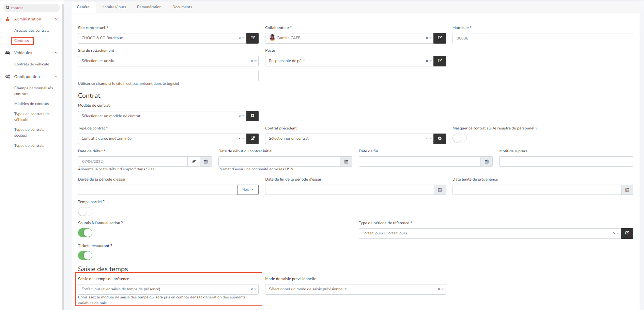Add a Contrat précédent with plus icon

440,138
